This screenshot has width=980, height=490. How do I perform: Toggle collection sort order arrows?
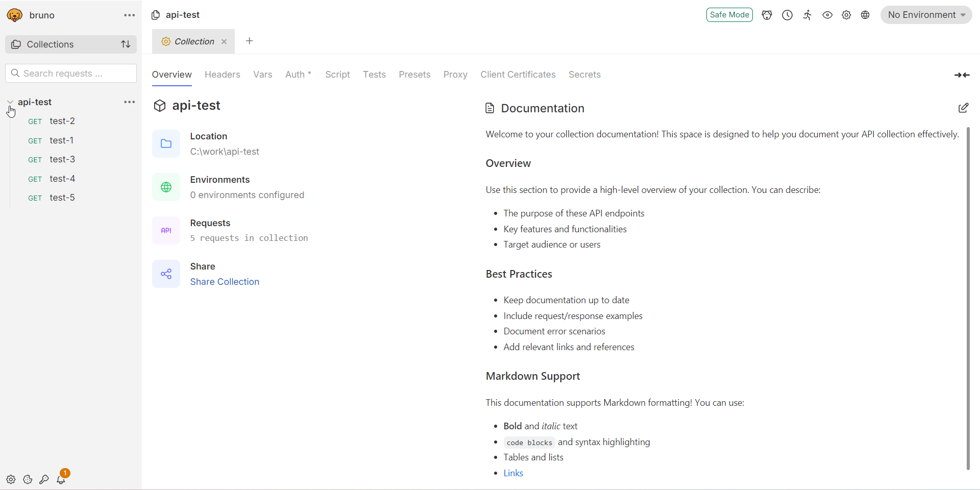coord(126,44)
